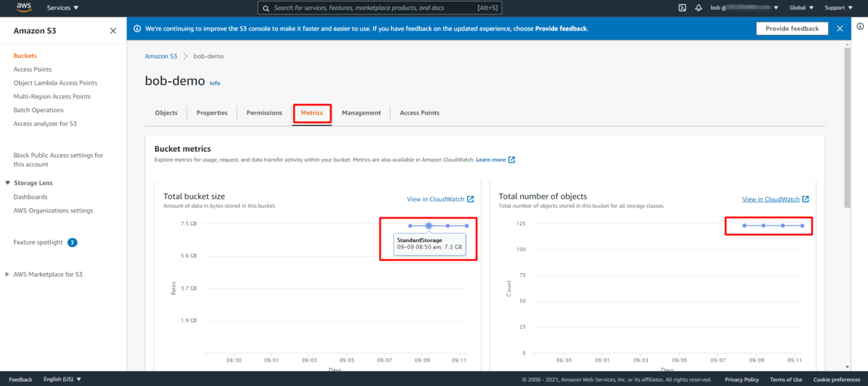Open the English (US) language dropdown
868x386 pixels.
(62, 379)
